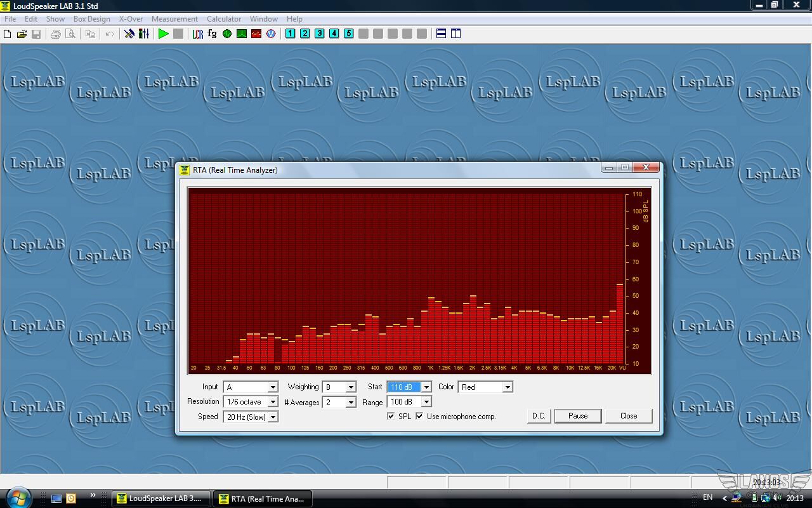812x508 pixels.
Task: Open the mixer sliders toolbar icon
Action: 144,34
